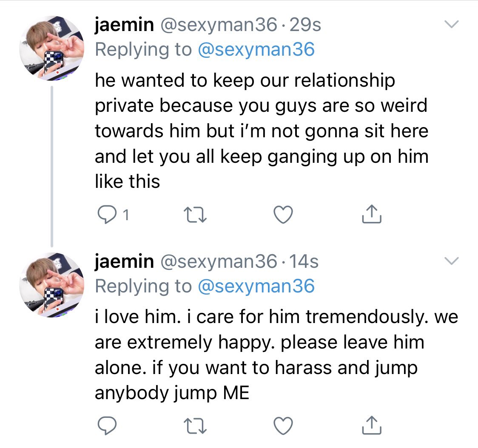Share the second tweet via share icon
This screenshot has width=478, height=448.
click(372, 425)
